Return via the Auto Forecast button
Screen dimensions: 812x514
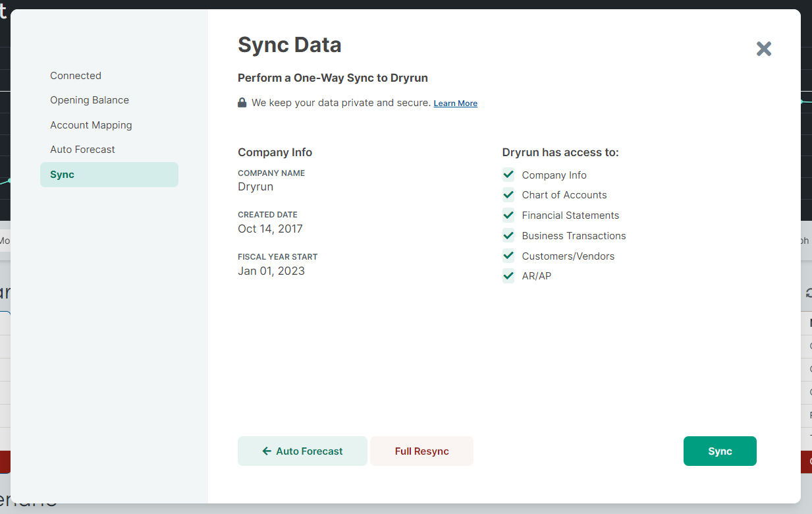302,451
